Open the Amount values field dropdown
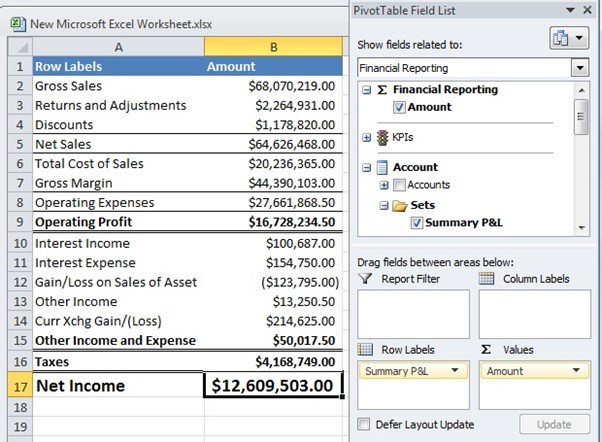602x442 pixels. coord(579,371)
